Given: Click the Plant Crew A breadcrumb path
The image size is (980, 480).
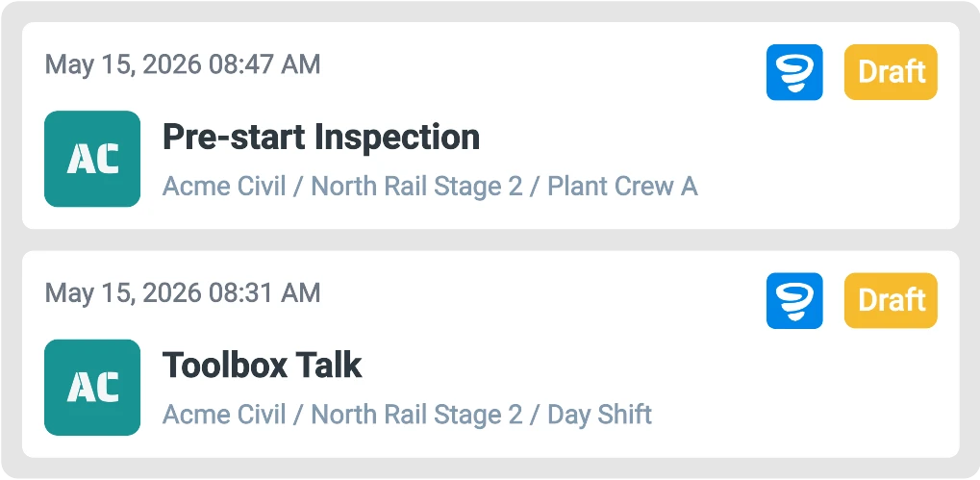Looking at the screenshot, I should click(430, 187).
